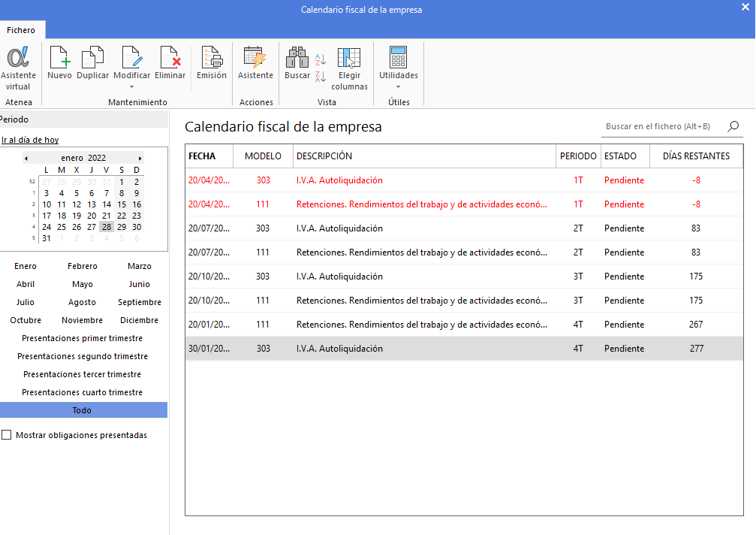The height and width of the screenshot is (535, 756).
Task: Select the red 303 I.V.A. Autoliquidación 1T row
Action: coord(464,180)
